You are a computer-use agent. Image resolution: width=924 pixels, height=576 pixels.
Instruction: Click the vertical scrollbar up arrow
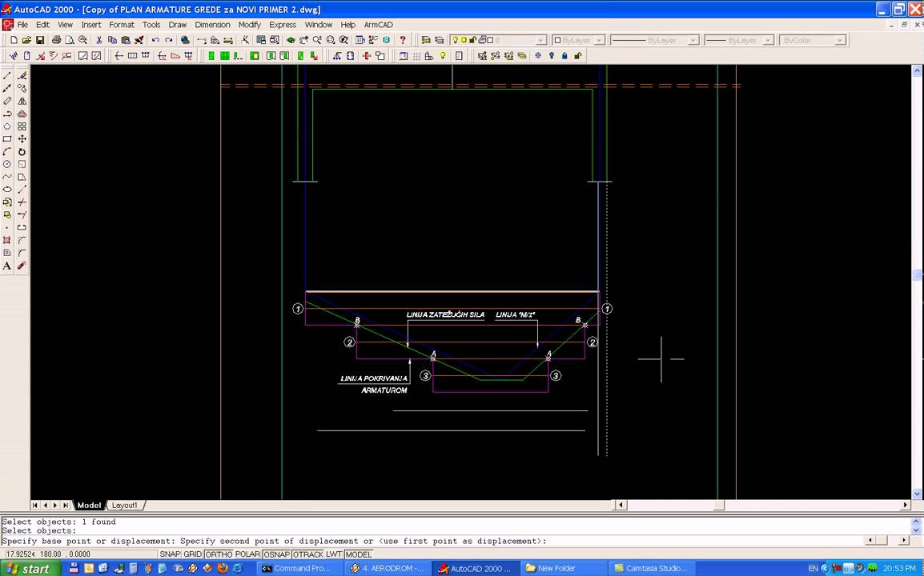click(917, 70)
